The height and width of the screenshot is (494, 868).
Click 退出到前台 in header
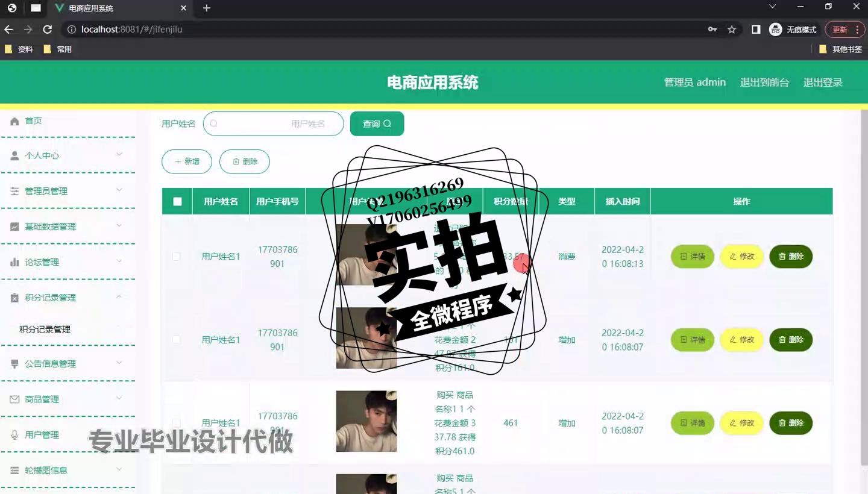[x=764, y=83]
